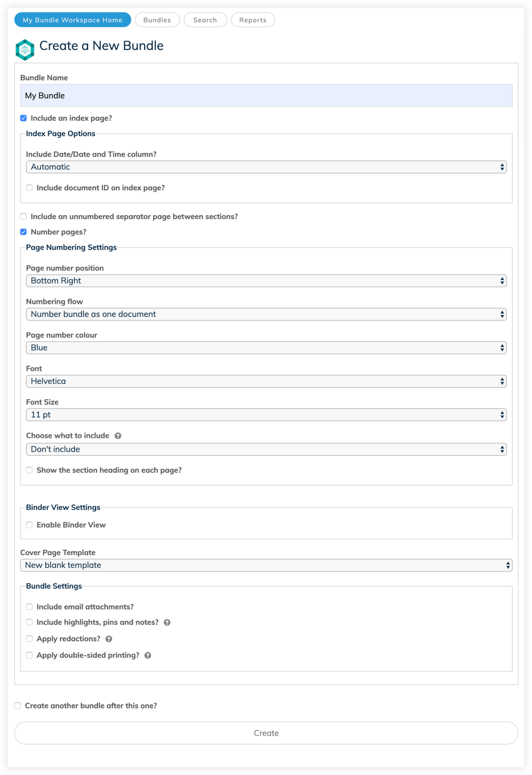Open the Search tab

click(205, 20)
